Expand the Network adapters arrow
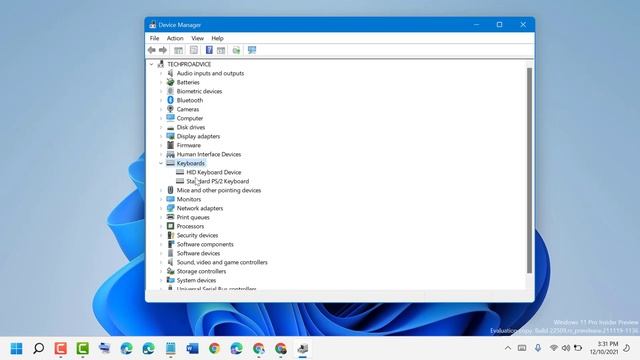Image resolution: width=640 pixels, height=360 pixels. pos(161,208)
